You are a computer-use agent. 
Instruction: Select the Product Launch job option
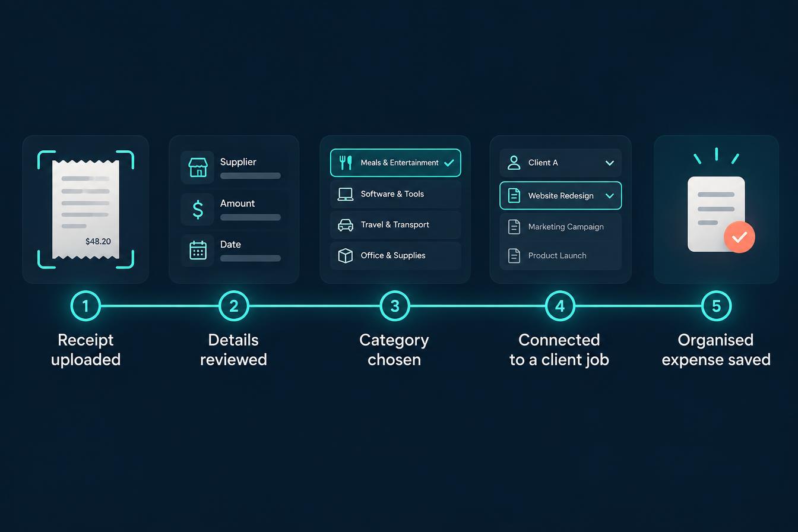coord(560,256)
